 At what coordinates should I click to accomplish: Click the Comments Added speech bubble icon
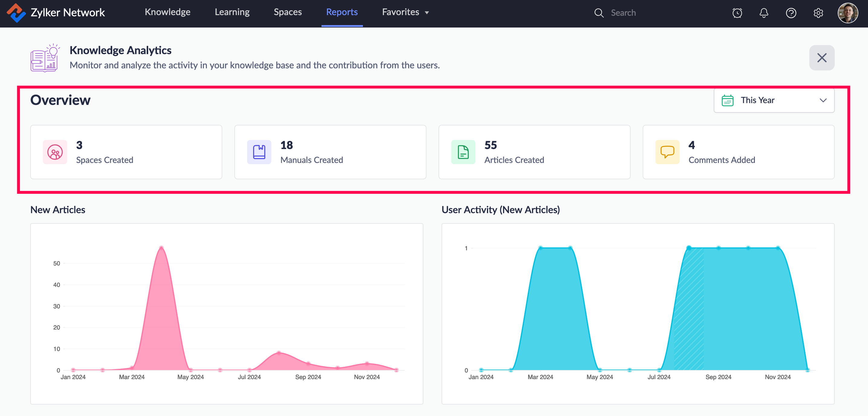tap(667, 152)
